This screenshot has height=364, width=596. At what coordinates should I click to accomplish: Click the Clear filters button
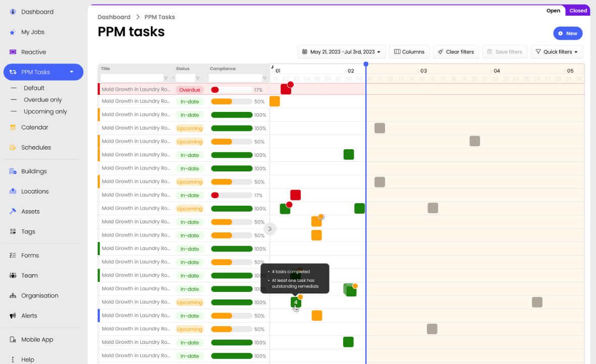456,51
